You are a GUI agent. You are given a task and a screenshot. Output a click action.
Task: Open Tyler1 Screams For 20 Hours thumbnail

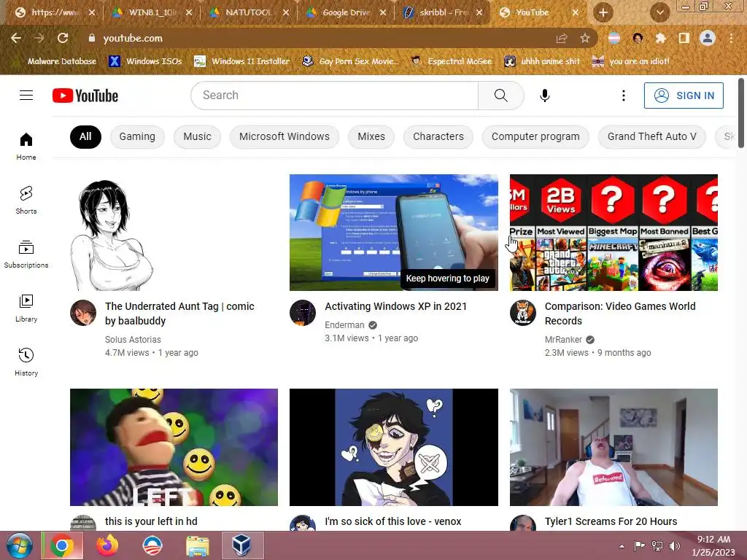[x=614, y=447]
